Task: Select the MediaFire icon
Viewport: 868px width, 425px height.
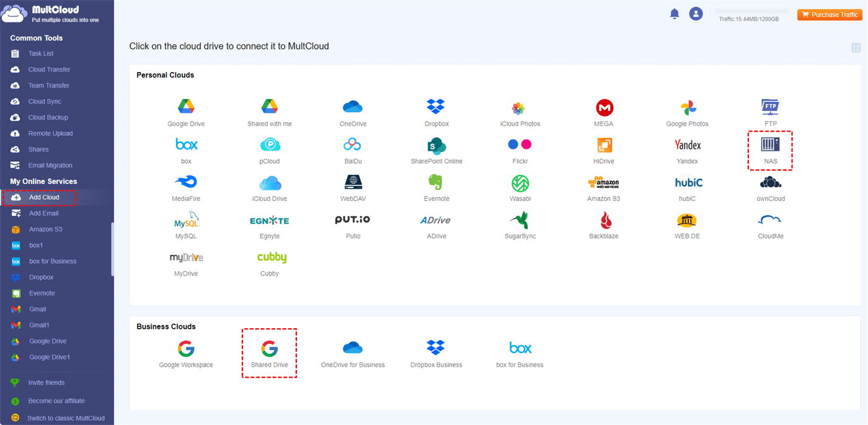Action: point(186,182)
